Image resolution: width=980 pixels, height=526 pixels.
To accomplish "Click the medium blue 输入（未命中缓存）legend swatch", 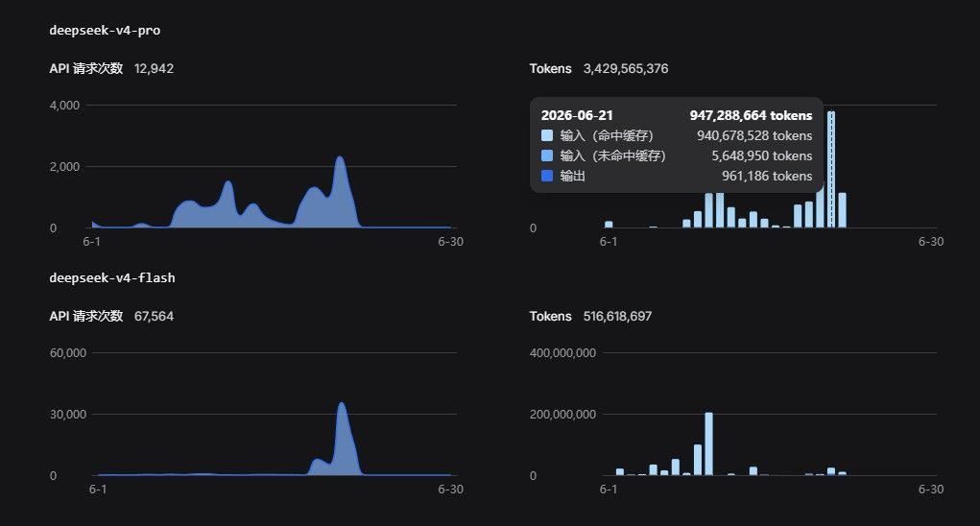I will [547, 155].
